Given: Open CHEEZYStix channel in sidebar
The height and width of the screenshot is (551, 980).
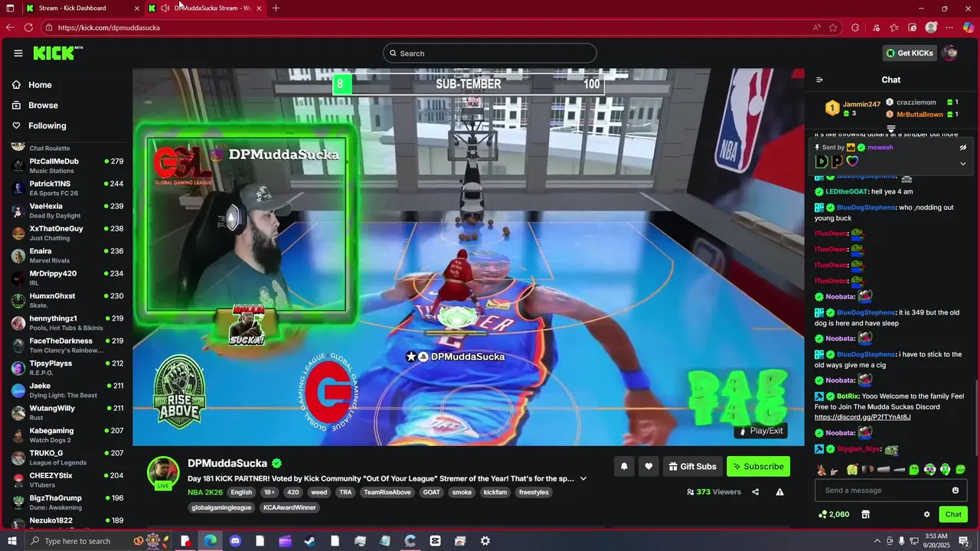Looking at the screenshot, I should coord(67,480).
